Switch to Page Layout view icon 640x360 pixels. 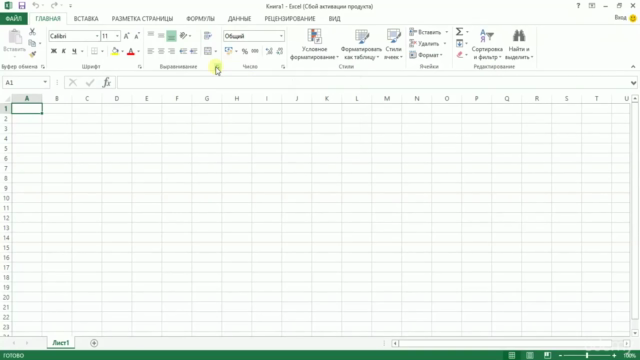coord(530,356)
